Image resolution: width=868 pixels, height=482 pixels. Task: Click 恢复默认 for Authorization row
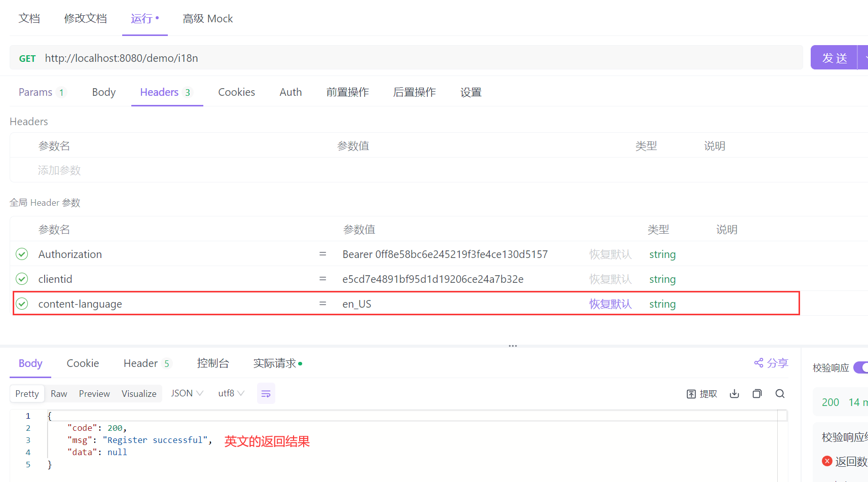pos(610,254)
